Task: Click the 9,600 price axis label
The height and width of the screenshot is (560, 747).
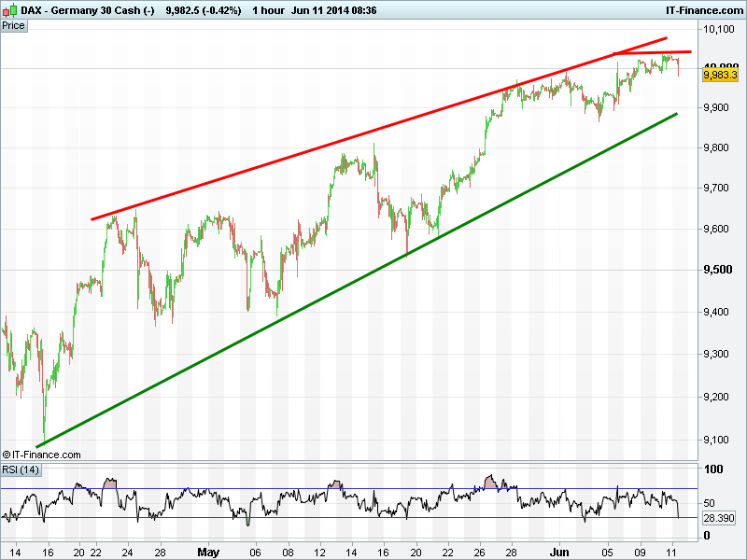Action: tap(716, 229)
